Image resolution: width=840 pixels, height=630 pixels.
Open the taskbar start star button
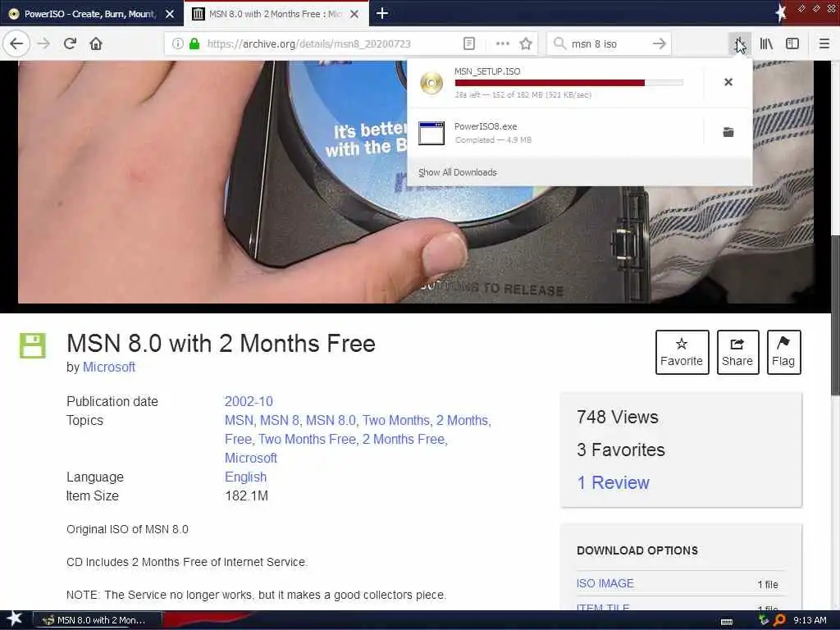(x=15, y=619)
